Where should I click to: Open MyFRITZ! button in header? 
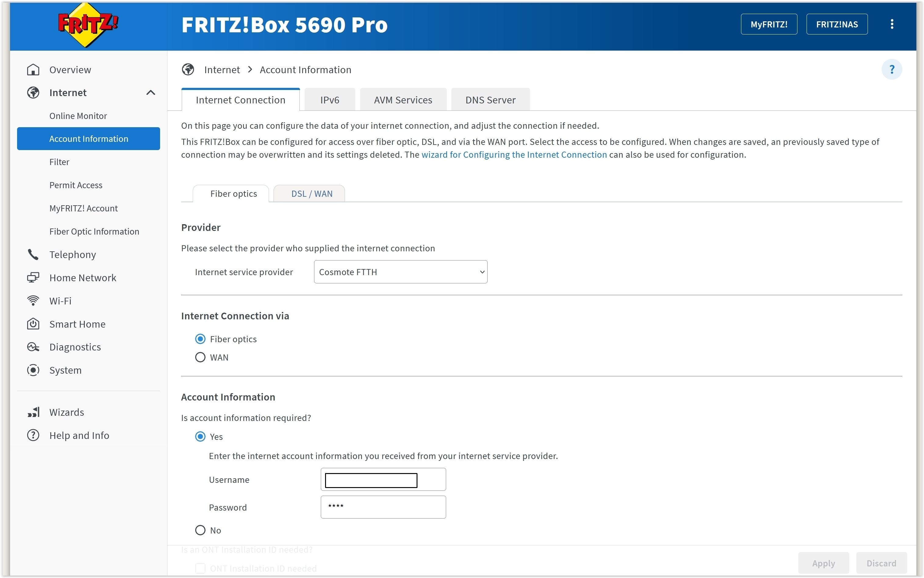coord(768,24)
